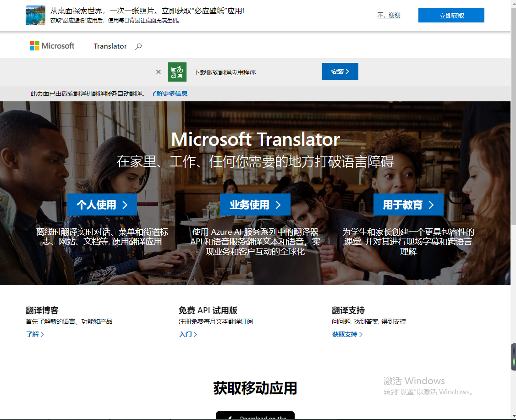Click the Download on the App Store badge
The height and width of the screenshot is (420, 516).
click(x=255, y=415)
